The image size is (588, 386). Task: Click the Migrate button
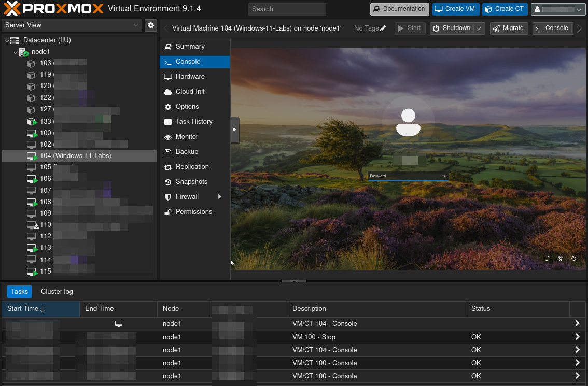pos(508,28)
